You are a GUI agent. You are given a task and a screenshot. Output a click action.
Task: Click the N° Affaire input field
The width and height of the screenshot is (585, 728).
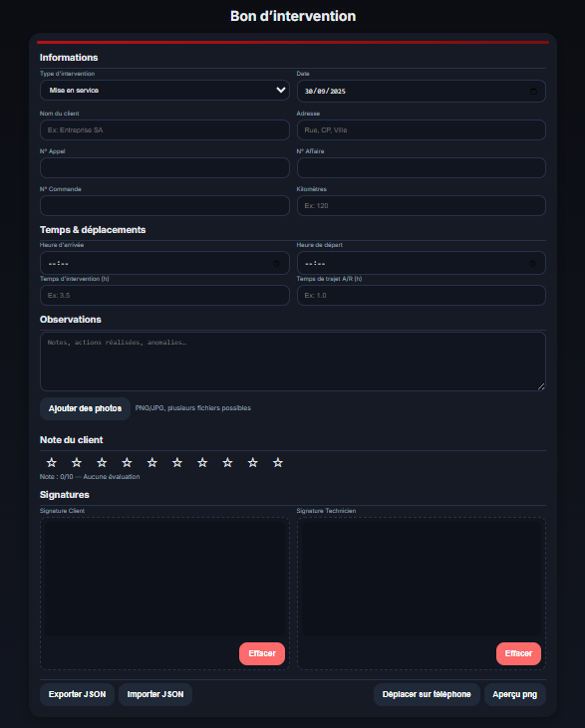click(x=422, y=167)
